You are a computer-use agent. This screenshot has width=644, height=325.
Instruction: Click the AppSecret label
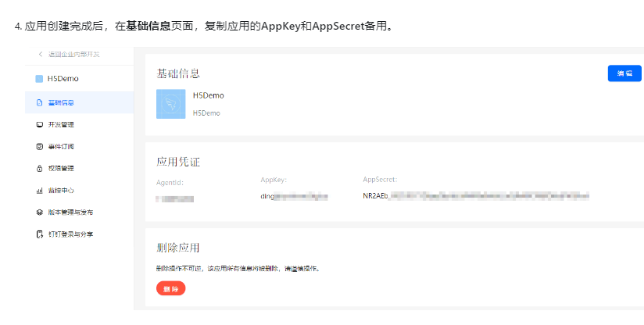click(380, 180)
